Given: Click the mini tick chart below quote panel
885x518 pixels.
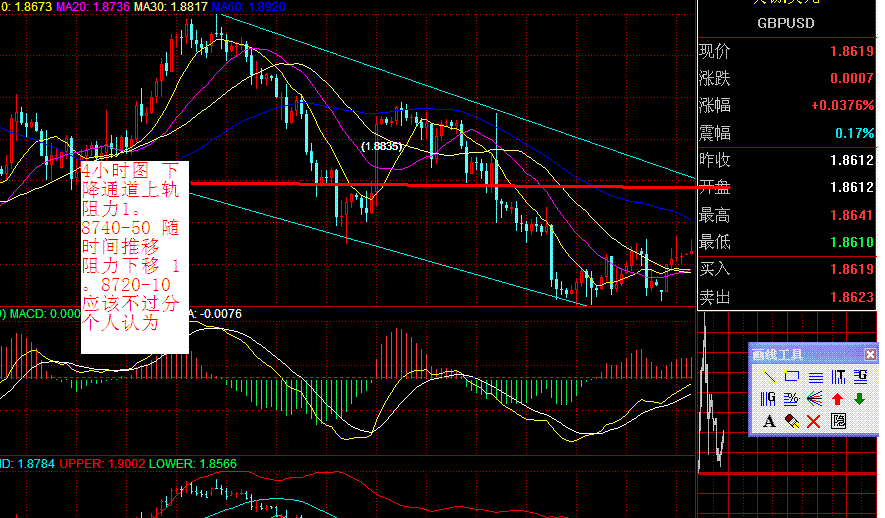Looking at the screenshot, I should click(x=712, y=395).
